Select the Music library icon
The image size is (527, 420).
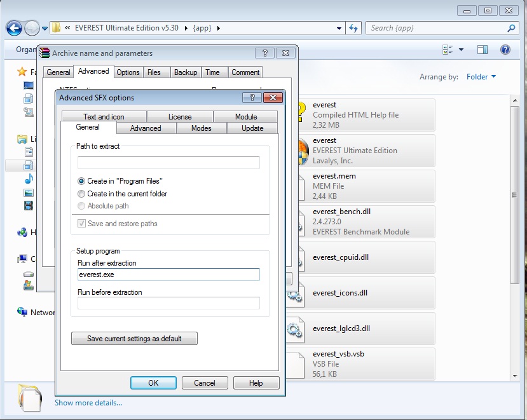pos(29,179)
